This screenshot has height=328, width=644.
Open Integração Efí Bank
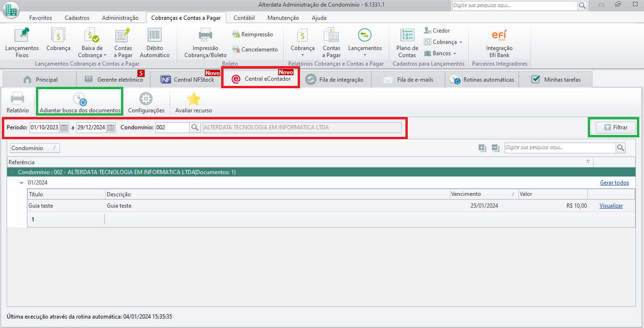499,42
